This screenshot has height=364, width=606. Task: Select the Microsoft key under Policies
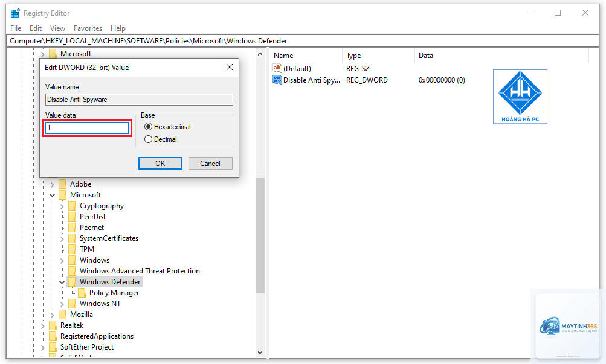85,195
